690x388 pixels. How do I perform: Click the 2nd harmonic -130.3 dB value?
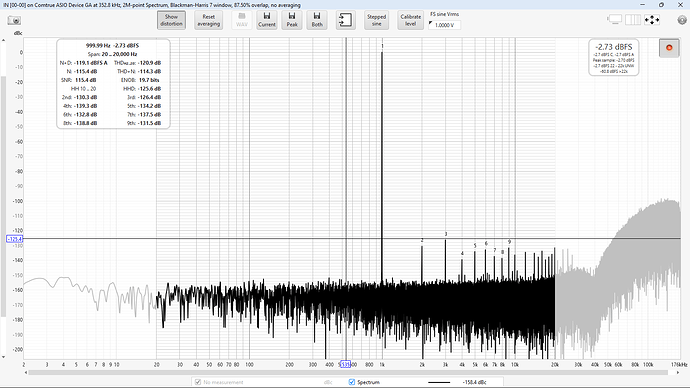pos(85,97)
